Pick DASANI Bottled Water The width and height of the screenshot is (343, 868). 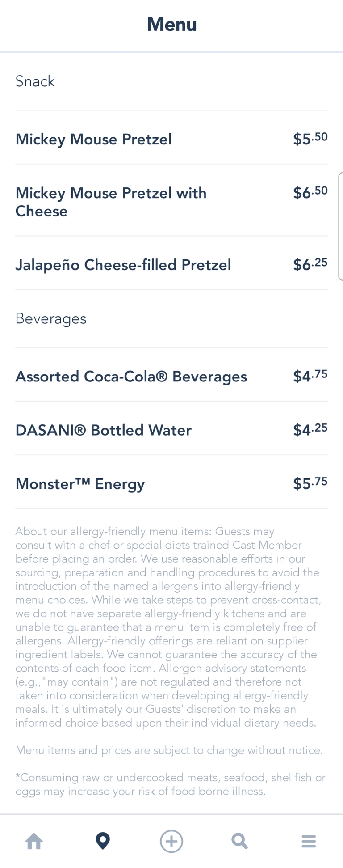[x=103, y=430]
